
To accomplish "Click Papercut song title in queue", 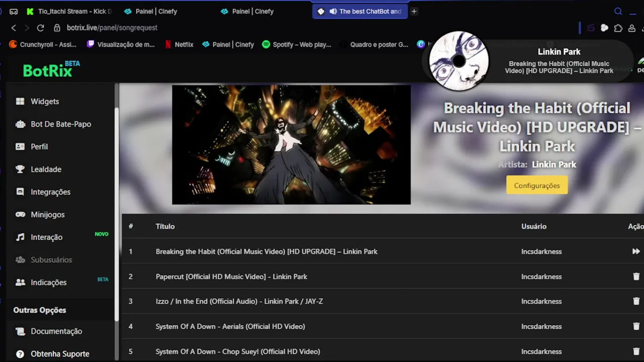I will click(x=231, y=277).
